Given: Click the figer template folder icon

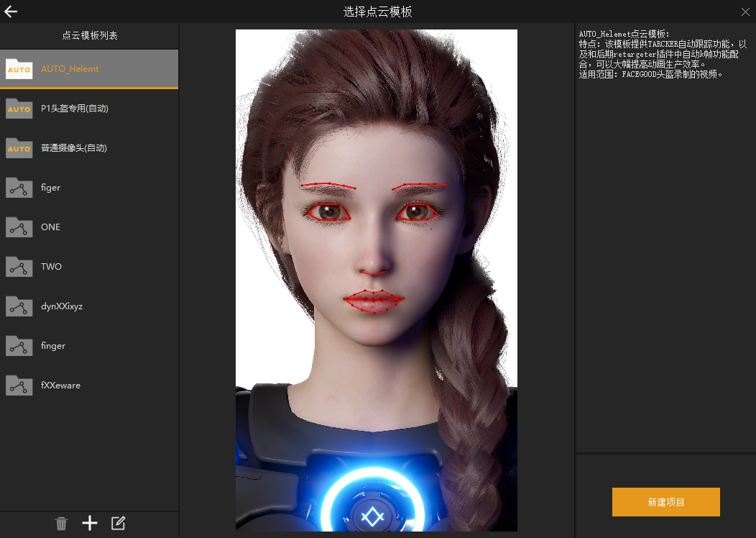Looking at the screenshot, I should tap(19, 188).
